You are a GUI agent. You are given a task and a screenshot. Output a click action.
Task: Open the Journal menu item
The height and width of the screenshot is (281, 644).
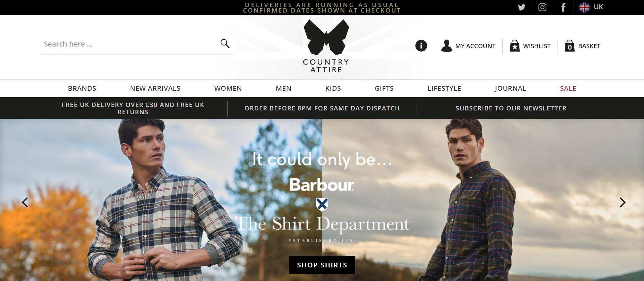(x=510, y=88)
